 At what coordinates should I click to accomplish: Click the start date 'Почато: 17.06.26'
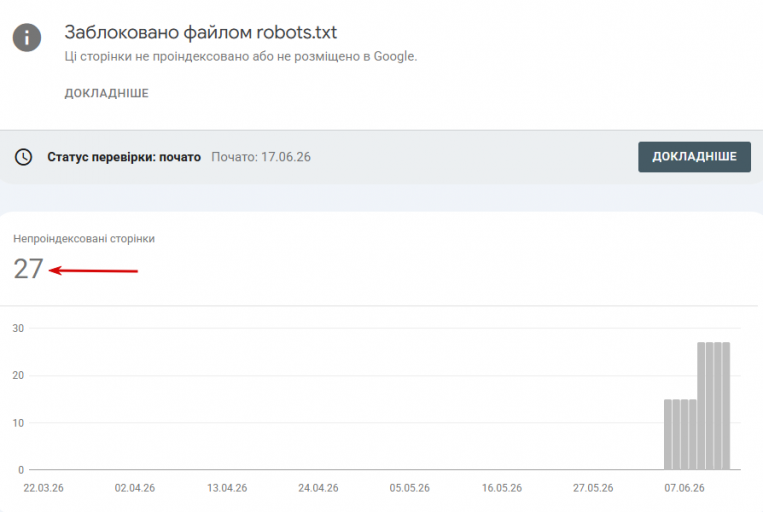[x=261, y=157]
